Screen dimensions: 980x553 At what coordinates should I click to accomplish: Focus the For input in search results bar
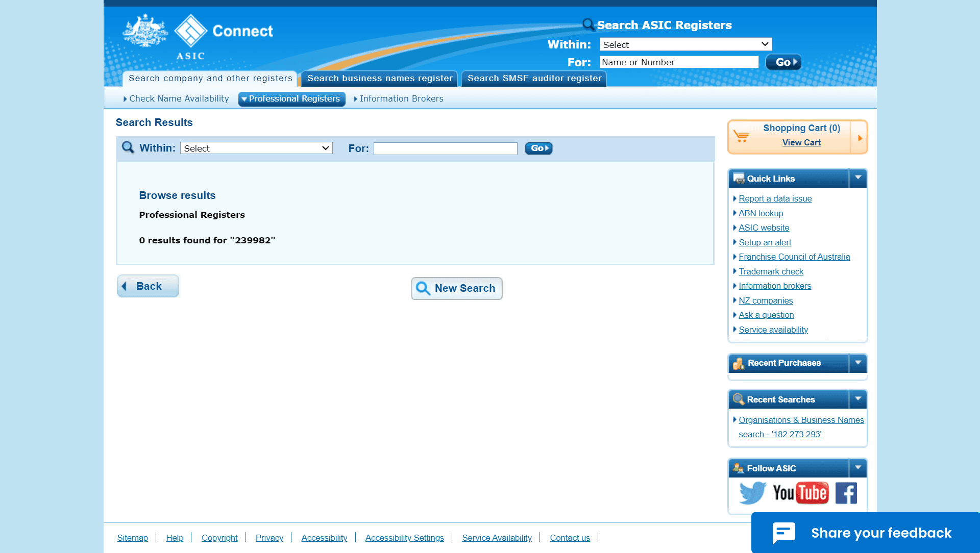click(x=446, y=148)
